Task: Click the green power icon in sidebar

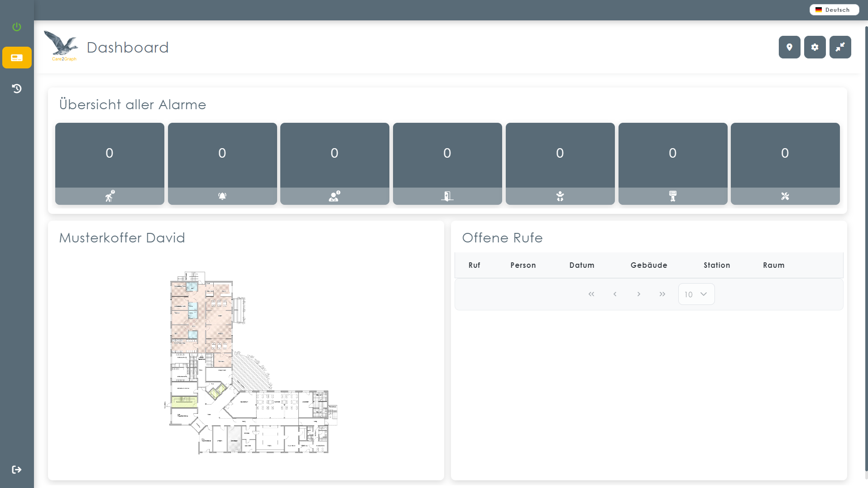Action: (17, 27)
